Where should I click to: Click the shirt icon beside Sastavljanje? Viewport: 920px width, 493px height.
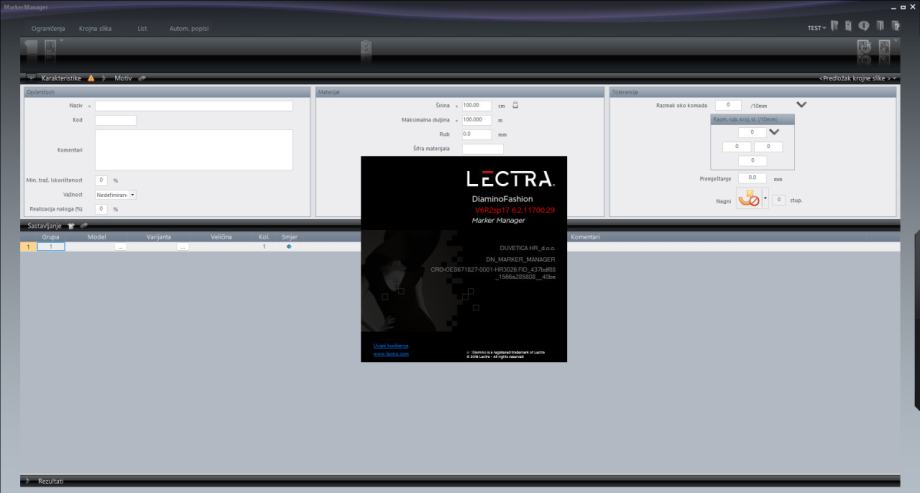[x=71, y=225]
